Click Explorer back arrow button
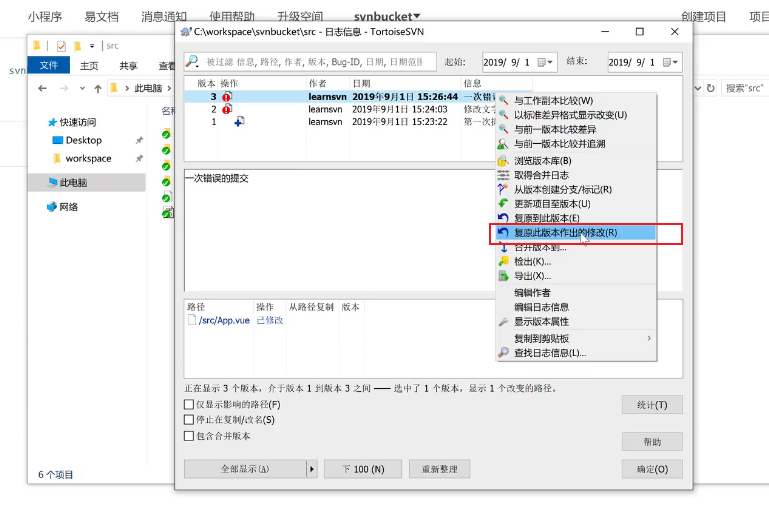Screen dimensions: 769x512 (x=43, y=88)
